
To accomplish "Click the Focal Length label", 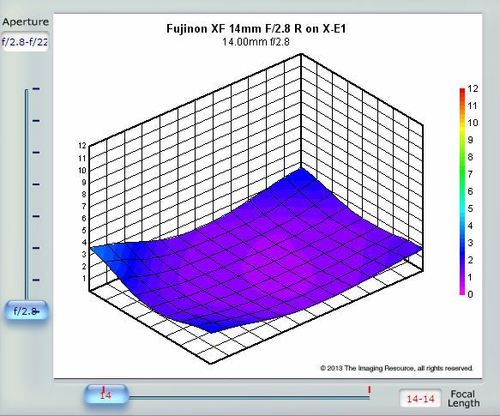I will click(463, 399).
